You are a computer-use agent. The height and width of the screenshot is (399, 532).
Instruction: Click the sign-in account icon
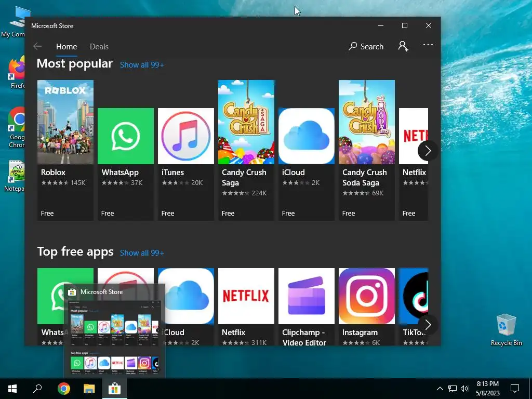tap(403, 46)
